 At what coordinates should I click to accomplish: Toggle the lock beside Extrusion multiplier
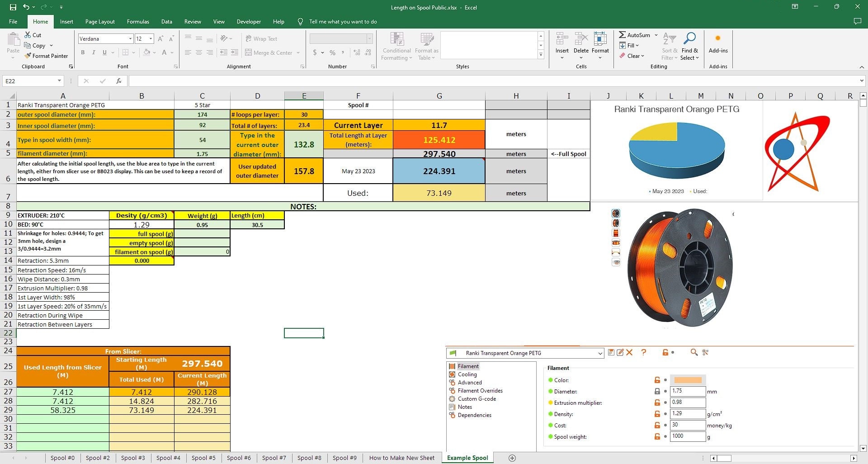coord(656,402)
